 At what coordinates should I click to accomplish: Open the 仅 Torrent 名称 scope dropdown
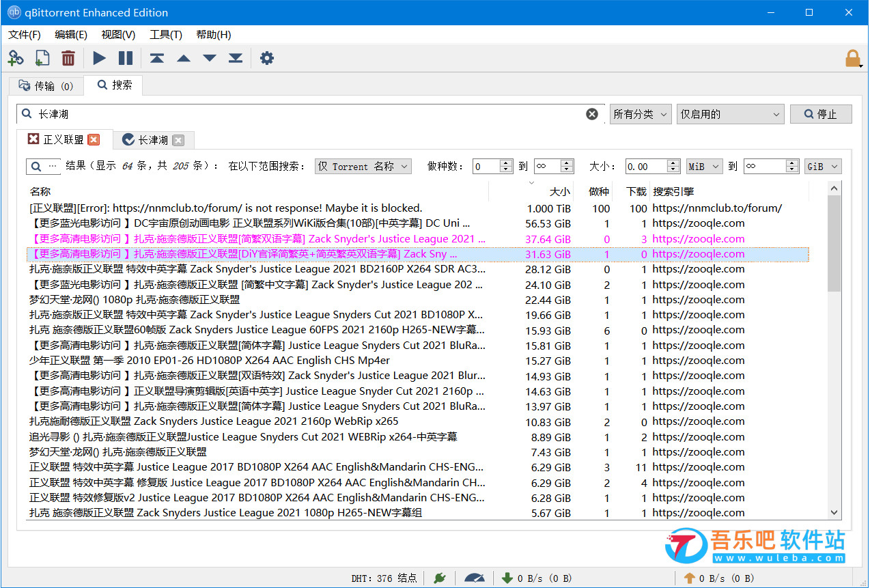(363, 166)
